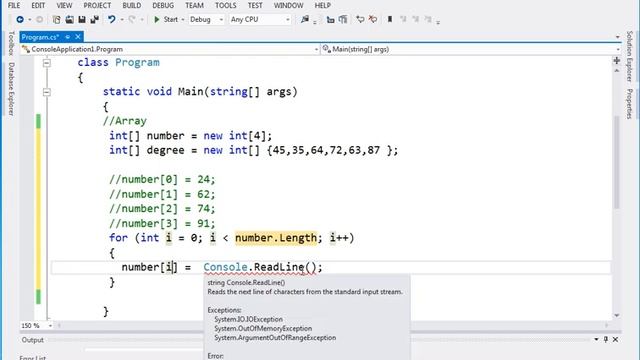Close the Output panel
The height and width of the screenshot is (360, 640).
(615, 339)
